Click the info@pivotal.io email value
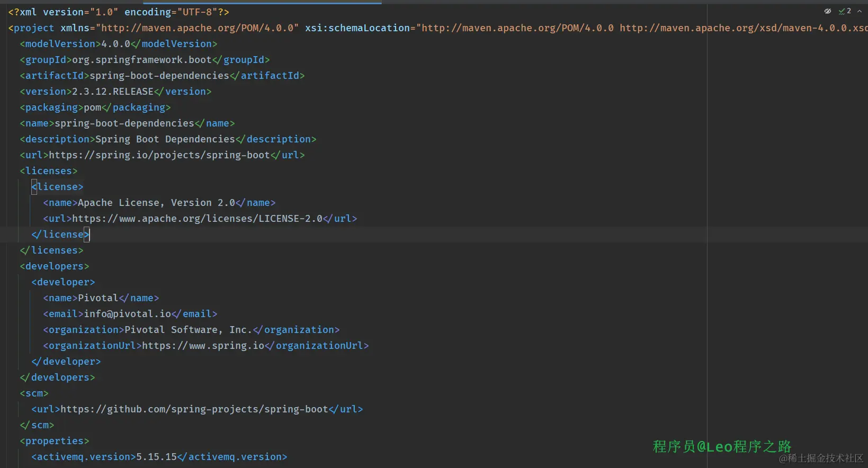 [x=127, y=314]
